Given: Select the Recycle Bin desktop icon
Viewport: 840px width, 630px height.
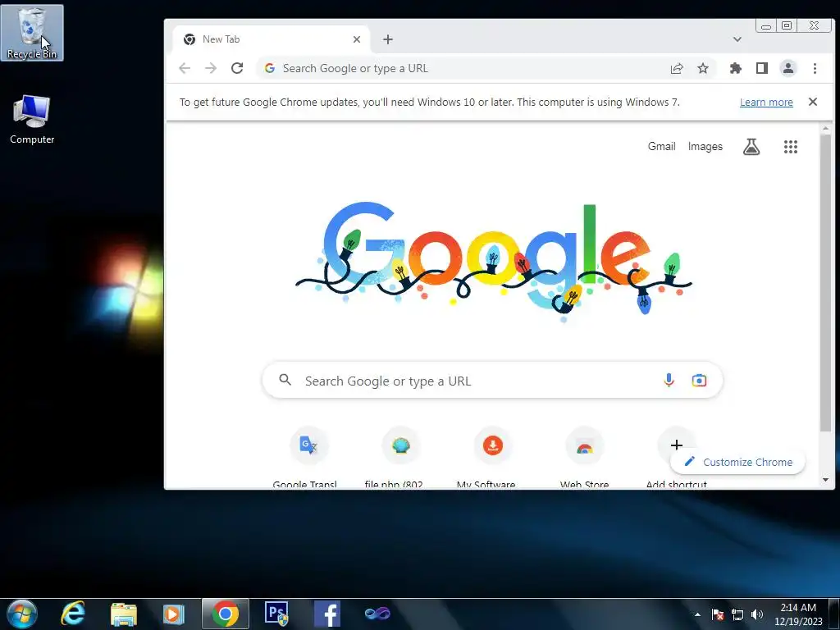Looking at the screenshot, I should click(32, 32).
